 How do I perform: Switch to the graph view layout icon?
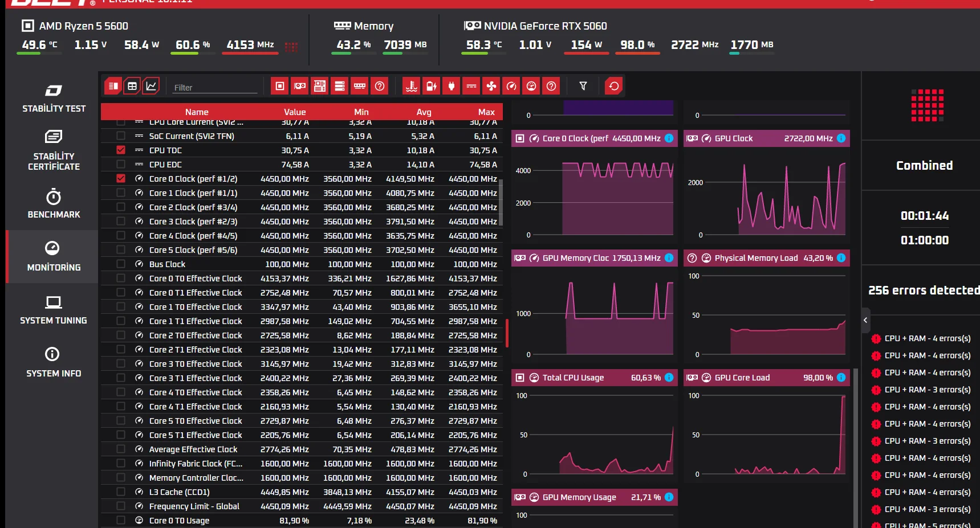pyautogui.click(x=151, y=86)
